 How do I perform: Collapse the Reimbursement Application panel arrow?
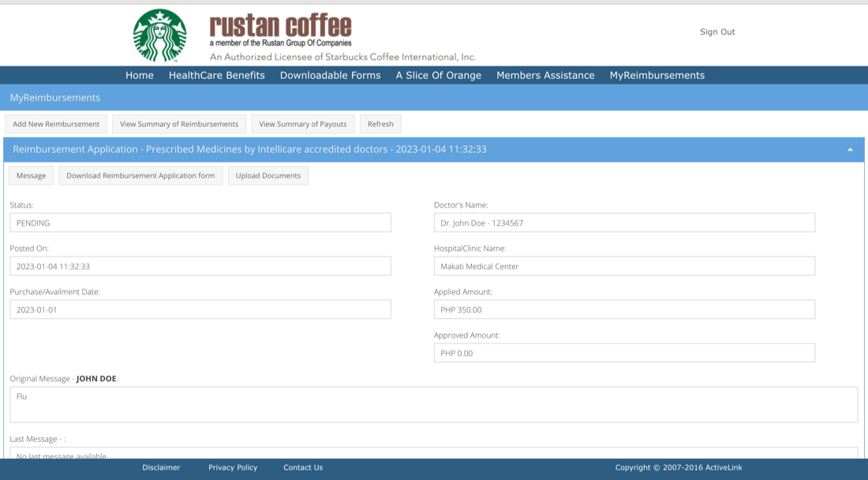tap(850, 149)
